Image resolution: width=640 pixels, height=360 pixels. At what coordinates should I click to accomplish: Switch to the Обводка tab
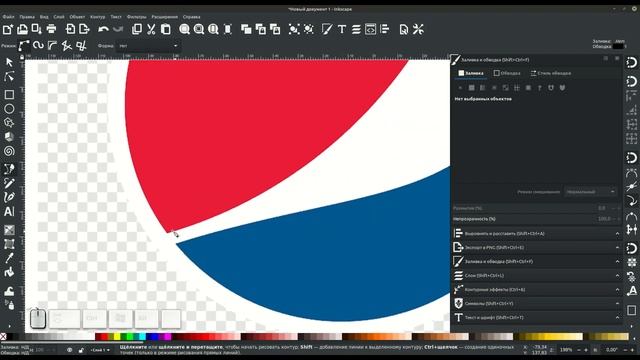point(507,73)
